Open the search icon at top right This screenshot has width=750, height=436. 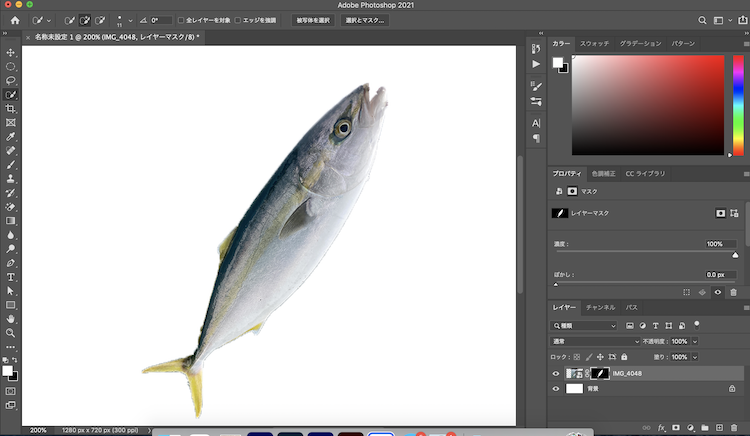coord(702,21)
